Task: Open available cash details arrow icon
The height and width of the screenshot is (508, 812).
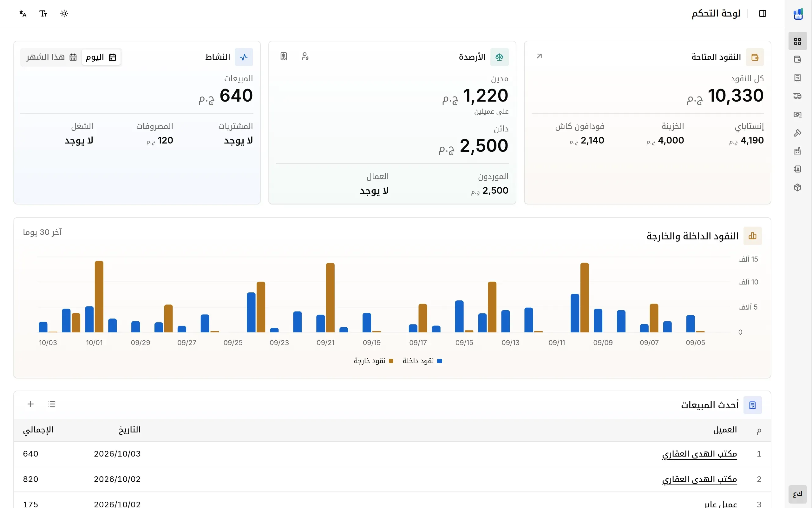Action: pos(539,56)
